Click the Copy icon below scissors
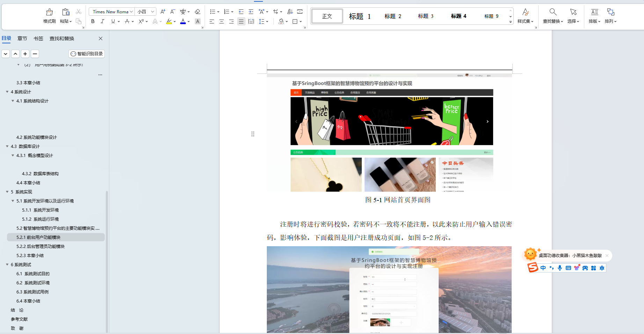The height and width of the screenshot is (334, 644). click(79, 21)
